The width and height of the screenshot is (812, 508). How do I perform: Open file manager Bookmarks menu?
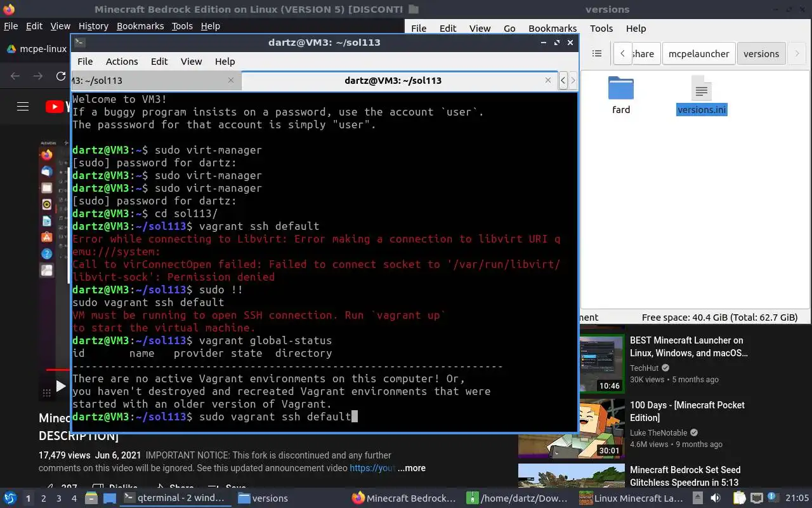pos(553,29)
